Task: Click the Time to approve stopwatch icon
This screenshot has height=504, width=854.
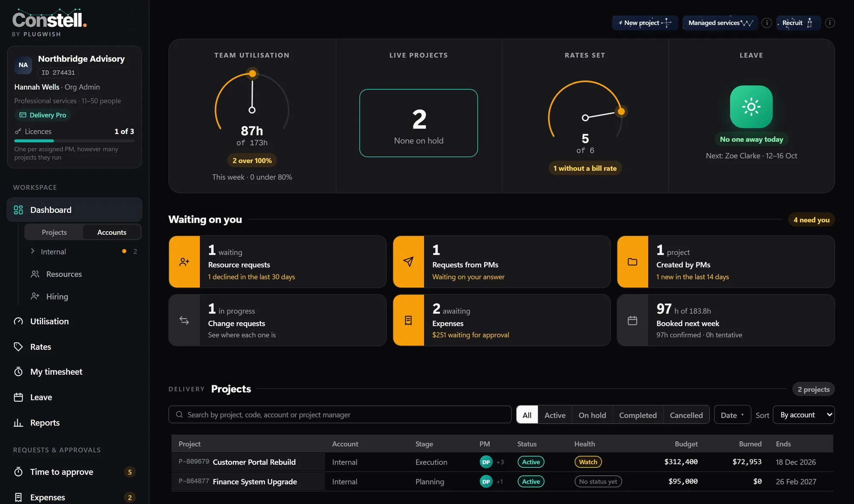Action: 18,472
